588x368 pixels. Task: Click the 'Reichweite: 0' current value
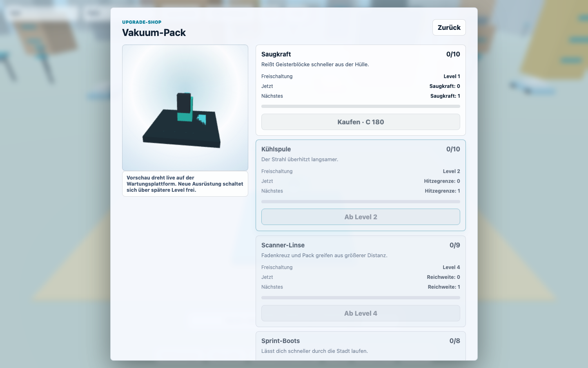pyautogui.click(x=443, y=277)
